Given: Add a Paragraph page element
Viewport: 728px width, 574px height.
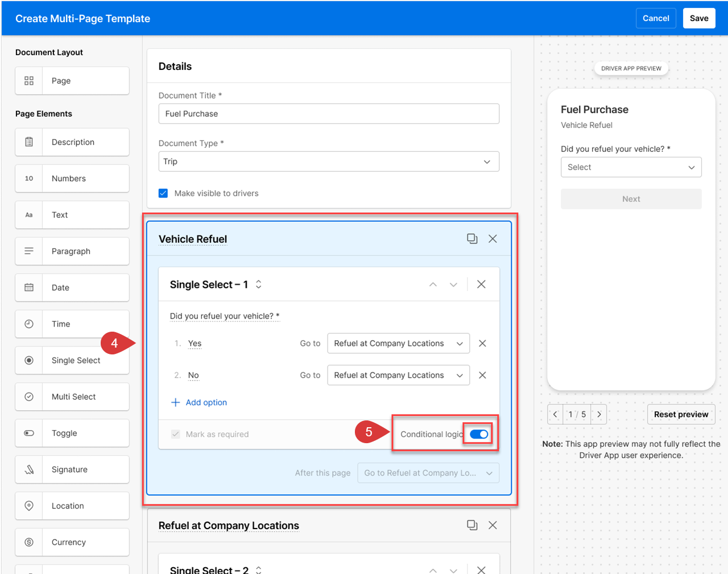Looking at the screenshot, I should (72, 251).
